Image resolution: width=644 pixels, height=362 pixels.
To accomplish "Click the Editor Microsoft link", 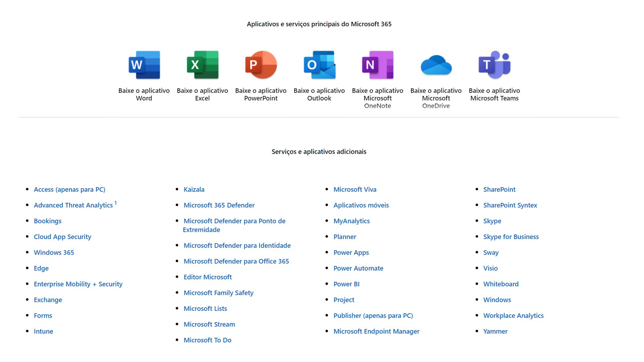I will (x=208, y=277).
